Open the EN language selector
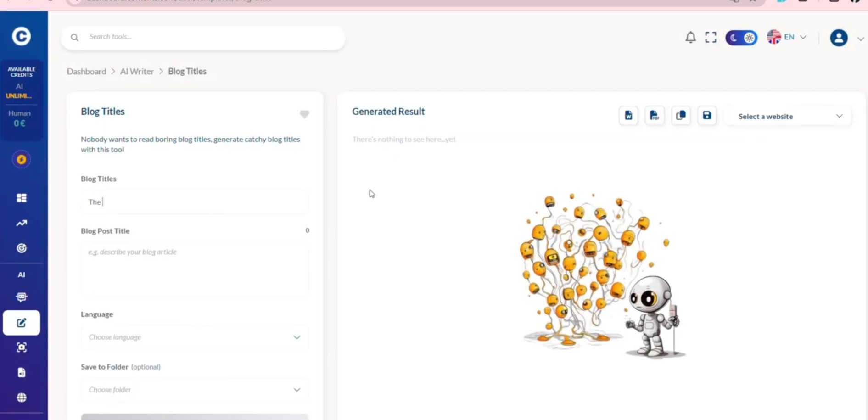 tap(787, 37)
